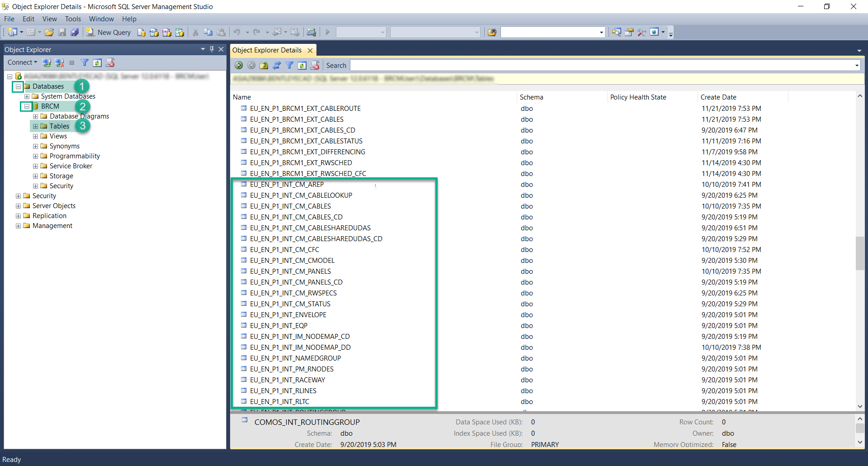Pin the Object Explorer panel
The height and width of the screenshot is (466, 868).
tap(212, 49)
